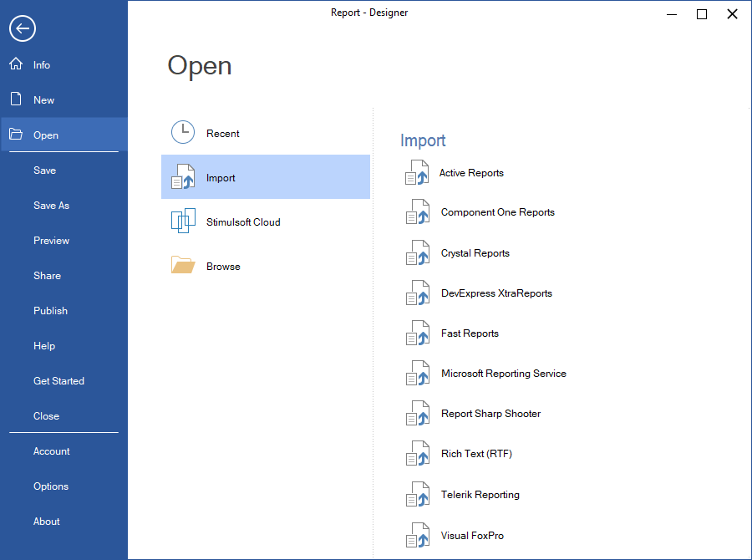Select the Options menu entry
752x560 pixels.
click(x=51, y=486)
